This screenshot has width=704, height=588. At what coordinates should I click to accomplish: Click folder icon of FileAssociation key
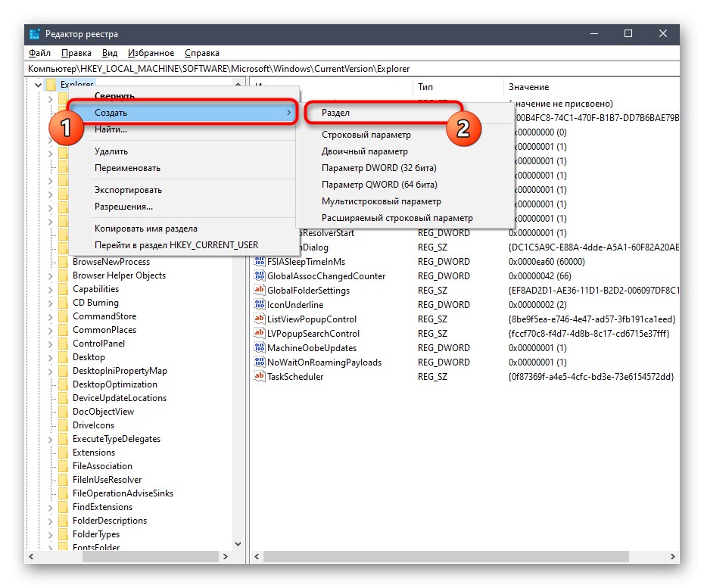coord(64,466)
